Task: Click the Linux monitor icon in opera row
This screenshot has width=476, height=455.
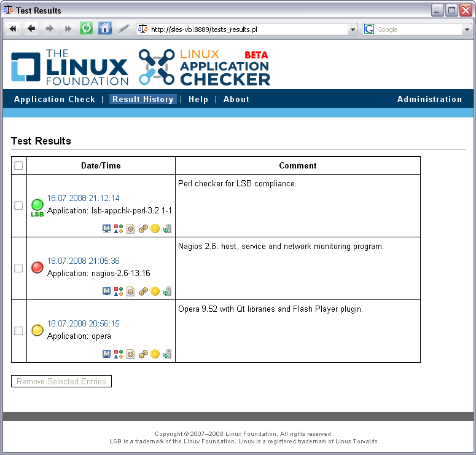Action: [x=106, y=354]
